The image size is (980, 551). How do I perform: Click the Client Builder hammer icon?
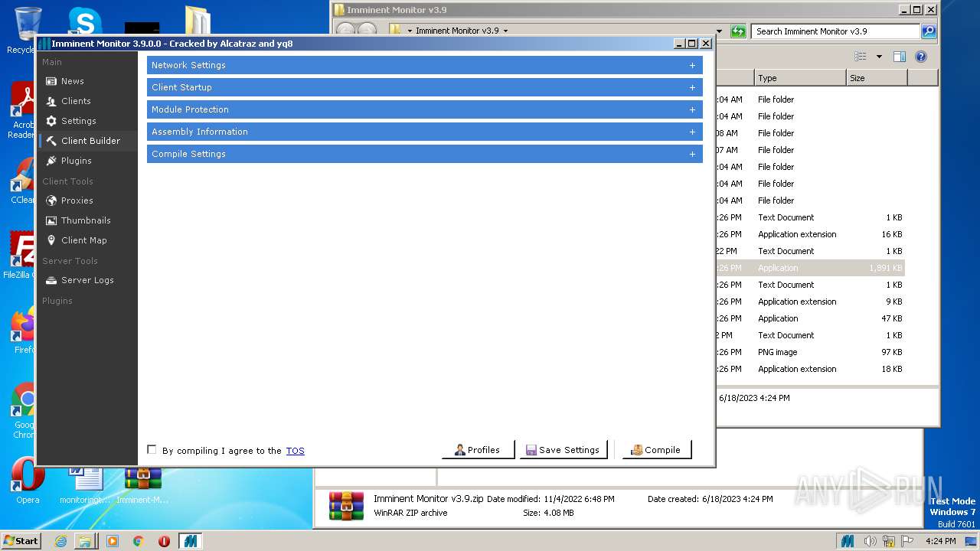(x=51, y=141)
